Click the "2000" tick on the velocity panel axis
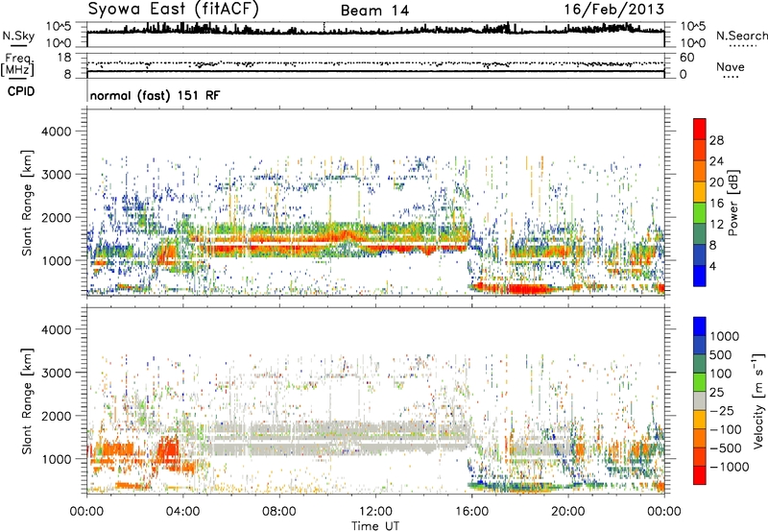This screenshot has height=532, width=768. (56, 416)
